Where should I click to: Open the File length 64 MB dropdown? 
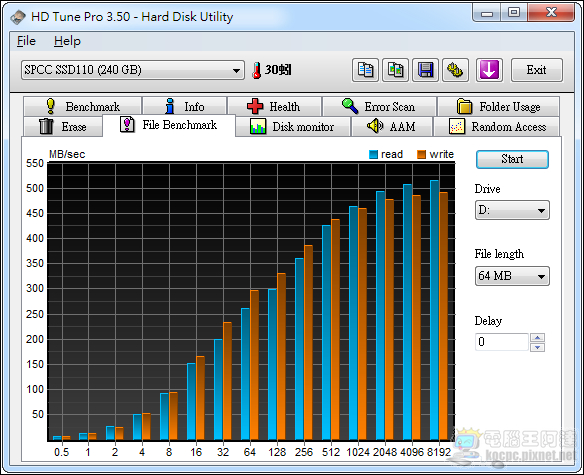(512, 276)
